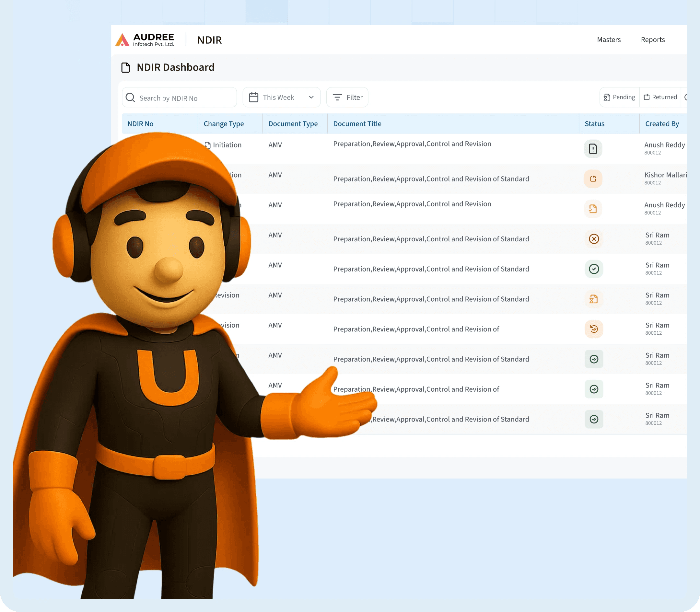700x612 pixels.
Task: Open the Masters menu
Action: point(608,40)
